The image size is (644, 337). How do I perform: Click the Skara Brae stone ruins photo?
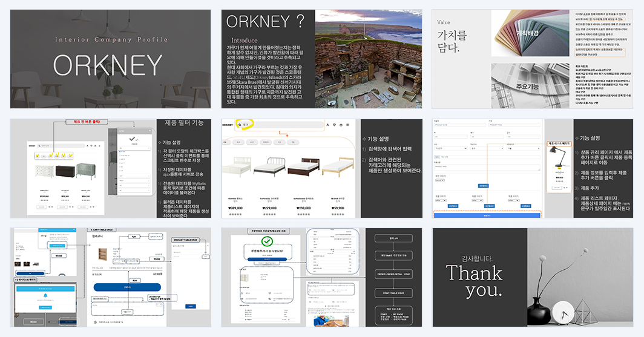(x=369, y=59)
